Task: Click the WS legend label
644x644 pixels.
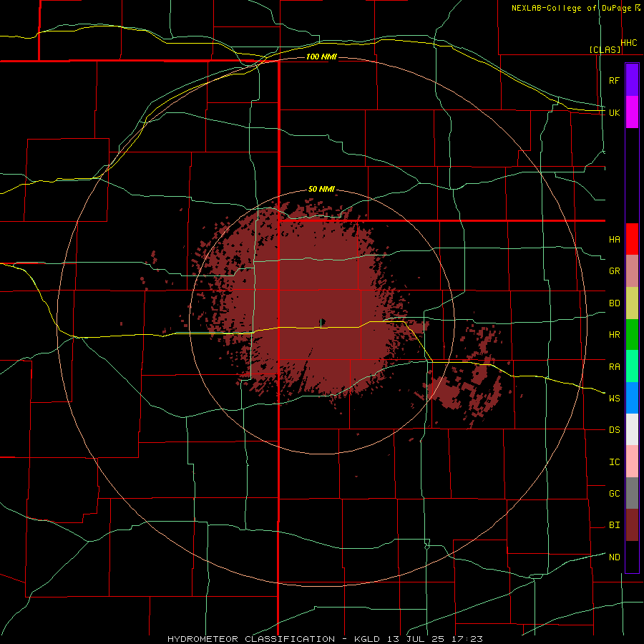Action: tap(615, 399)
